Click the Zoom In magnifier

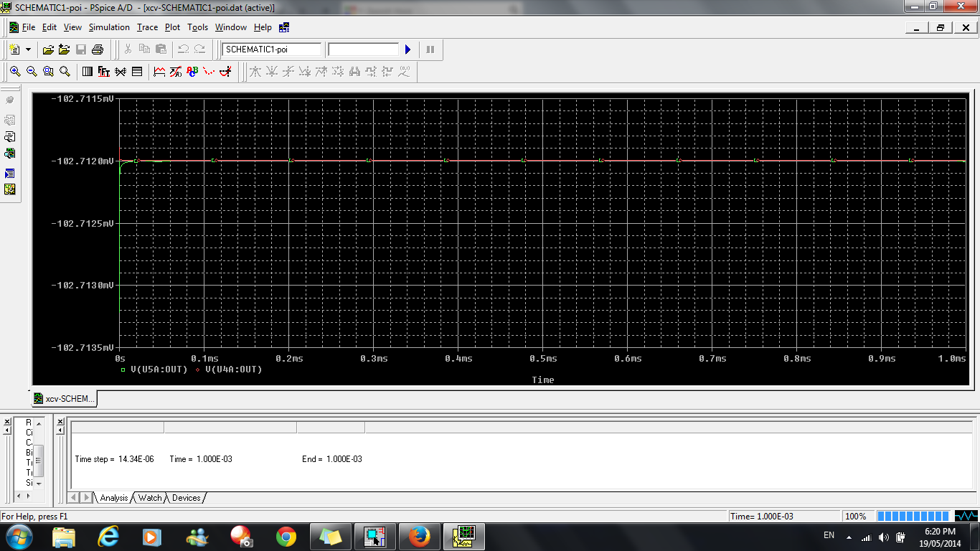pyautogui.click(x=15, y=72)
